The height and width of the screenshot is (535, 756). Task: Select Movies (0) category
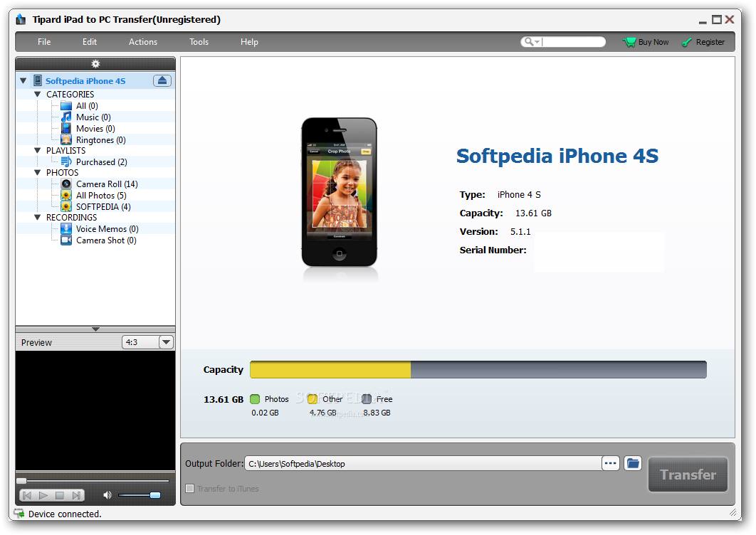point(95,129)
